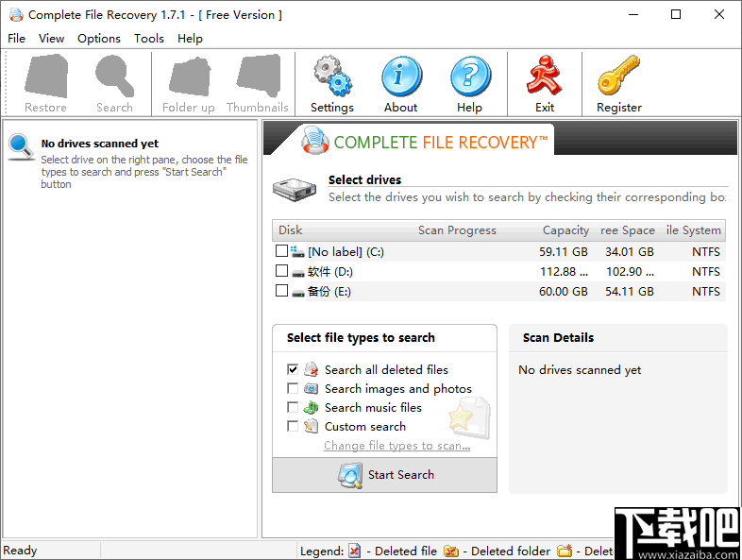Open Change file types to scan link
742x560 pixels.
pos(397,446)
